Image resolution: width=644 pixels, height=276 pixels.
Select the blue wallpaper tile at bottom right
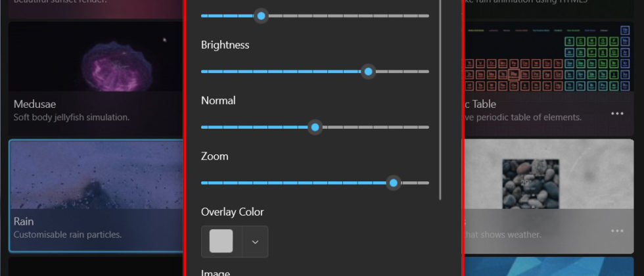click(x=552, y=267)
